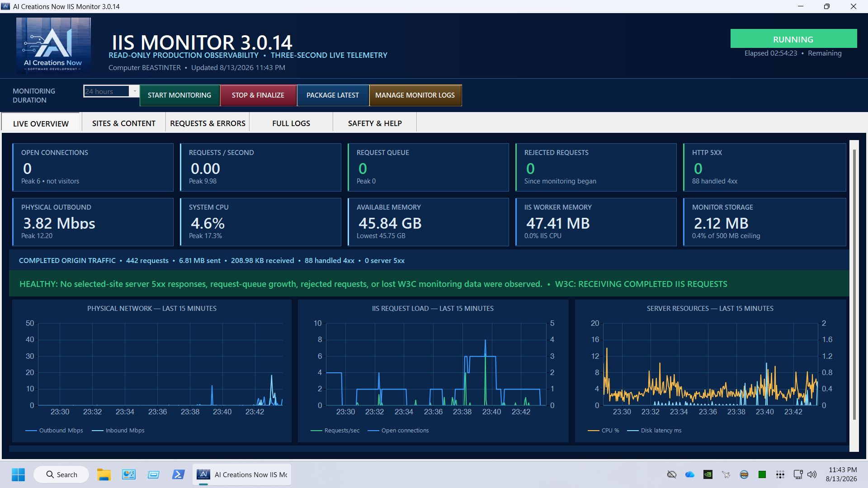
Task: Expand the monitoring duration dropdown arrow
Action: [134, 91]
